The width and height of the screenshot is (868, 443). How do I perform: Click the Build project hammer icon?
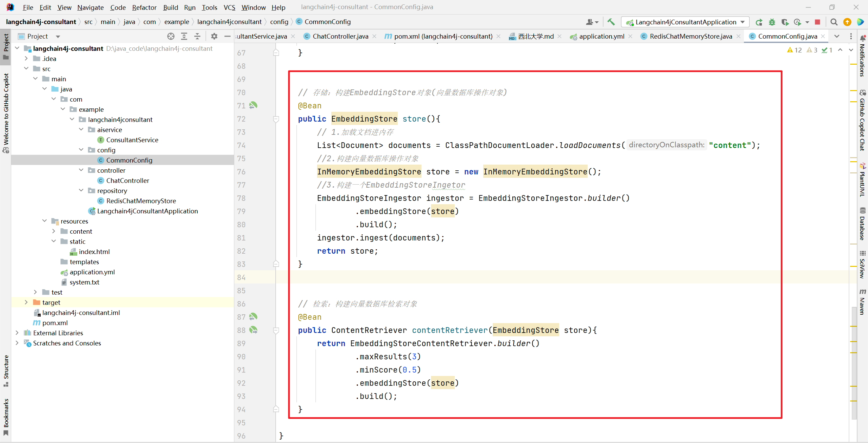pos(611,22)
